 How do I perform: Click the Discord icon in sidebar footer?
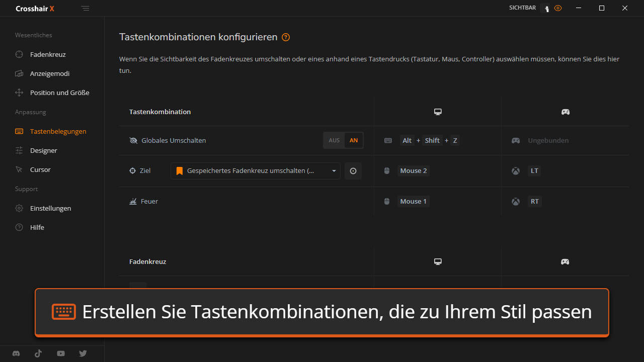pos(16,353)
